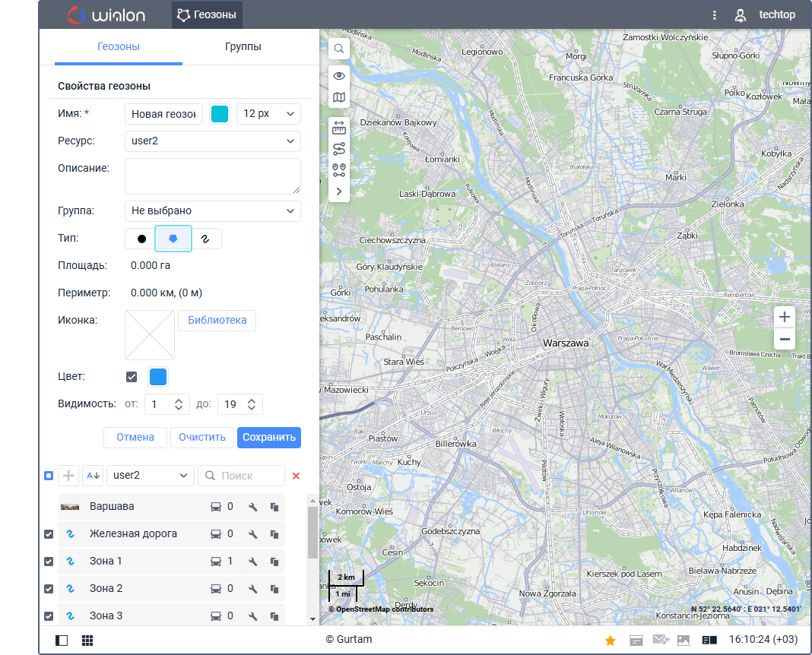This screenshot has height=655, width=812.
Task: Click the Описание text field
Action: click(213, 176)
